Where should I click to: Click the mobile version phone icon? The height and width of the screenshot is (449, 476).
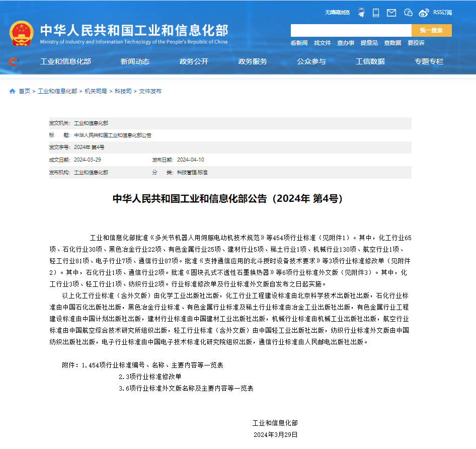click(x=376, y=13)
